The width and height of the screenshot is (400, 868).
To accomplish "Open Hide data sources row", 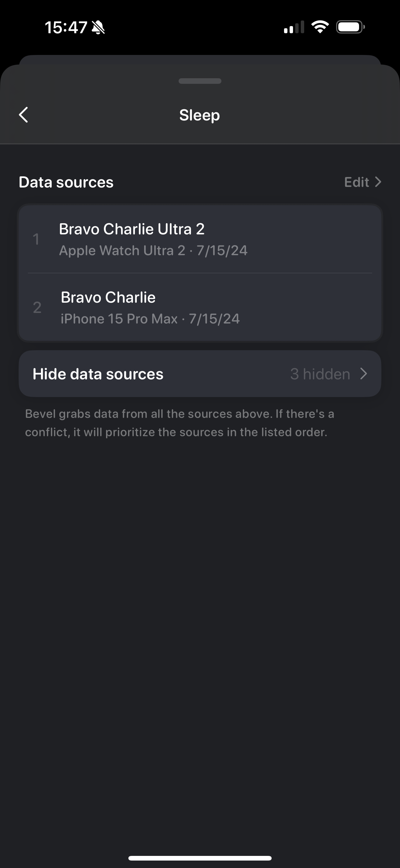I will (200, 374).
